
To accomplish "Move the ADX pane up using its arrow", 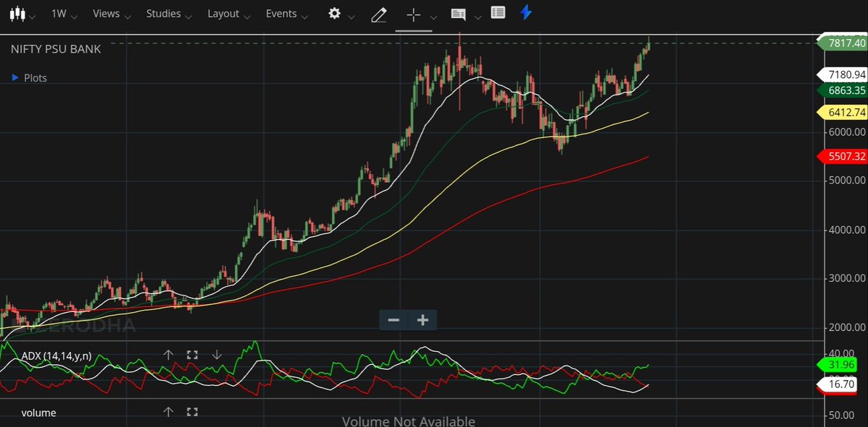I will tap(169, 354).
